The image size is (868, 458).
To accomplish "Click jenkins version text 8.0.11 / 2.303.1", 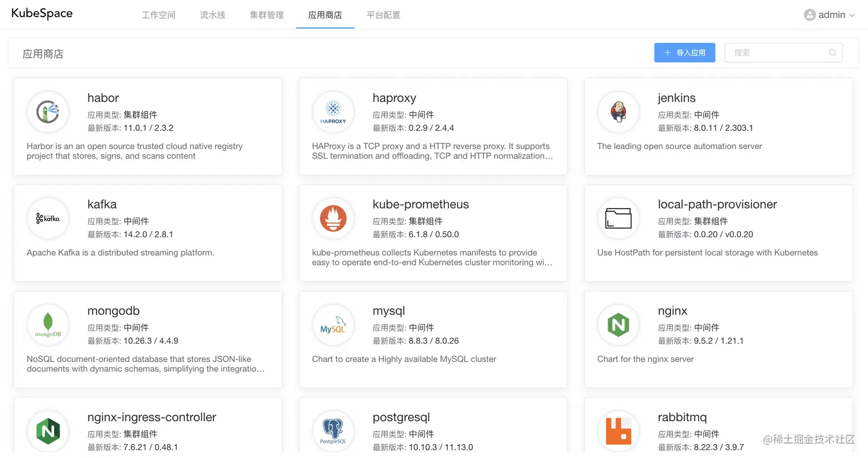I will point(723,128).
